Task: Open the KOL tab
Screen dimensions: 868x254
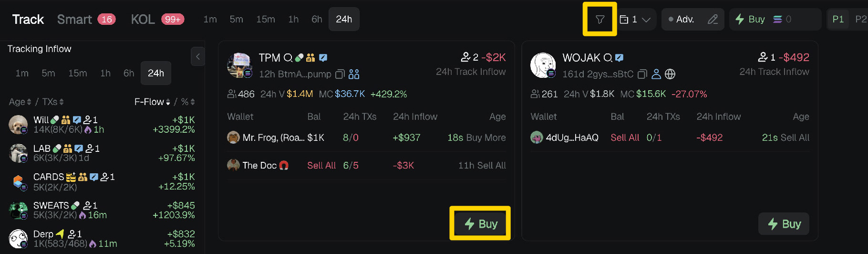Action: pos(143,20)
